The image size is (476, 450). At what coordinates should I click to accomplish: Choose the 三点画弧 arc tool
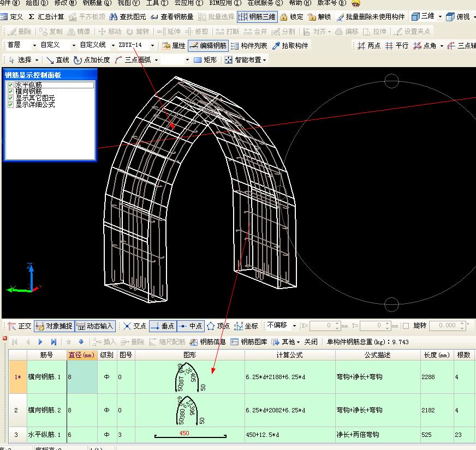click(133, 60)
